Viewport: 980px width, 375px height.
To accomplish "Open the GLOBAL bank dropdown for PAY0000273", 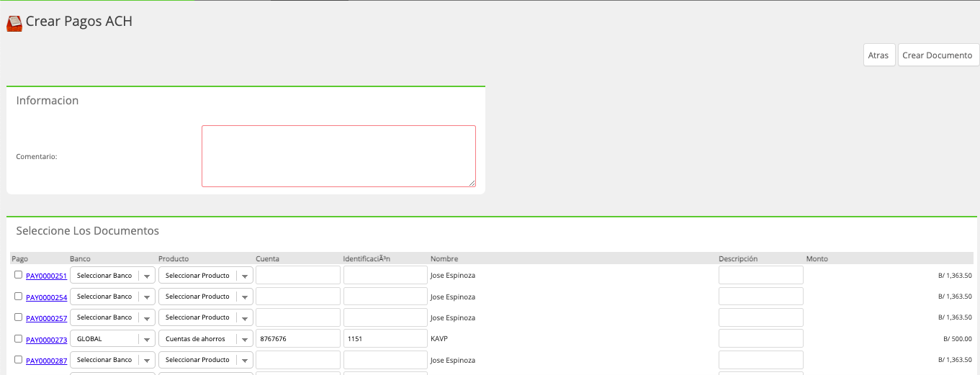I will [112, 339].
